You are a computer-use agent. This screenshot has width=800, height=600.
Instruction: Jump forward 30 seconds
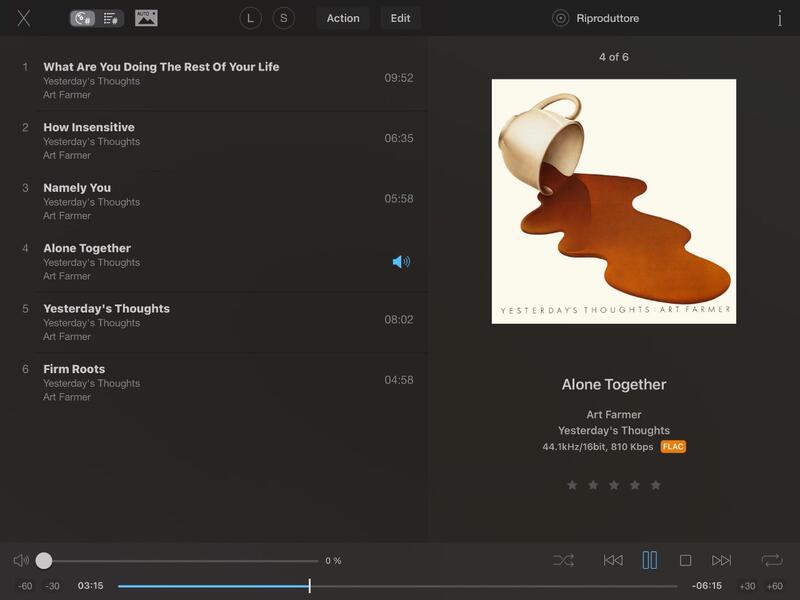tap(747, 586)
